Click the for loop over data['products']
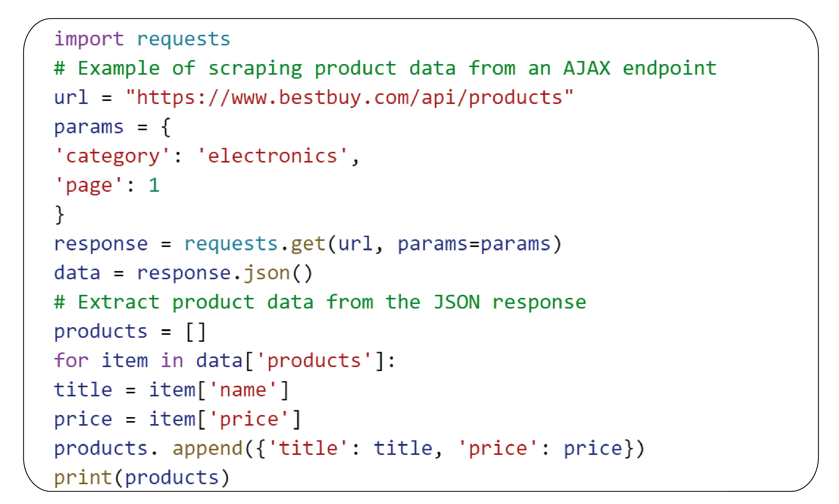Viewport: 839px width, 504px height. click(x=224, y=361)
